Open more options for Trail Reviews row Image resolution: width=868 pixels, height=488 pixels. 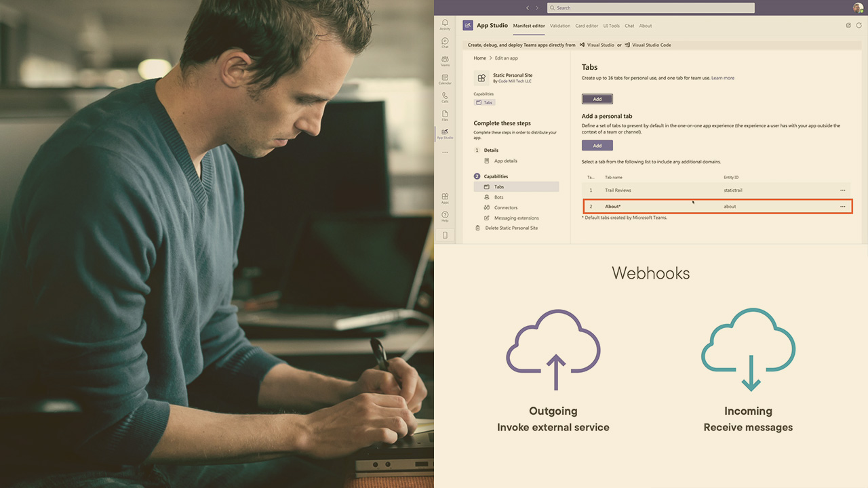point(842,190)
